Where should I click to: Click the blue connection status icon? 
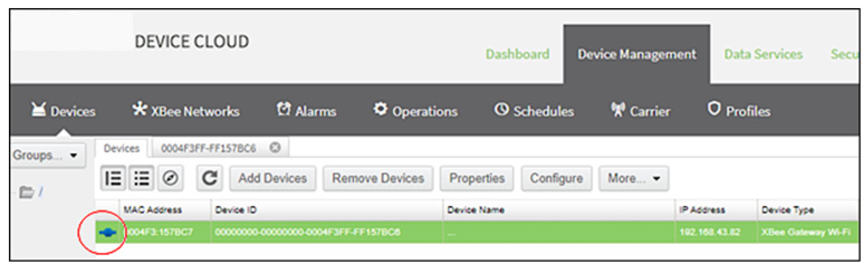coord(107,232)
